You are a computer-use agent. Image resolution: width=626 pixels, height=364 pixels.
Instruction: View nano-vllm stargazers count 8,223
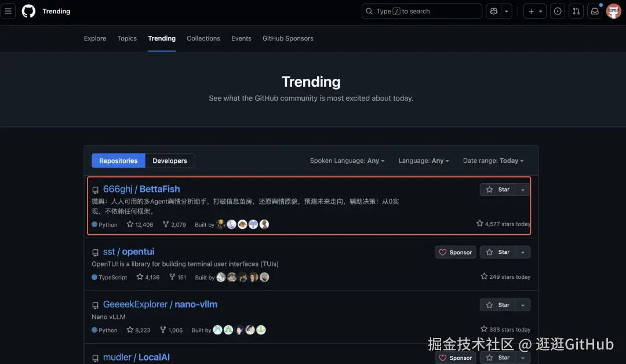point(139,330)
